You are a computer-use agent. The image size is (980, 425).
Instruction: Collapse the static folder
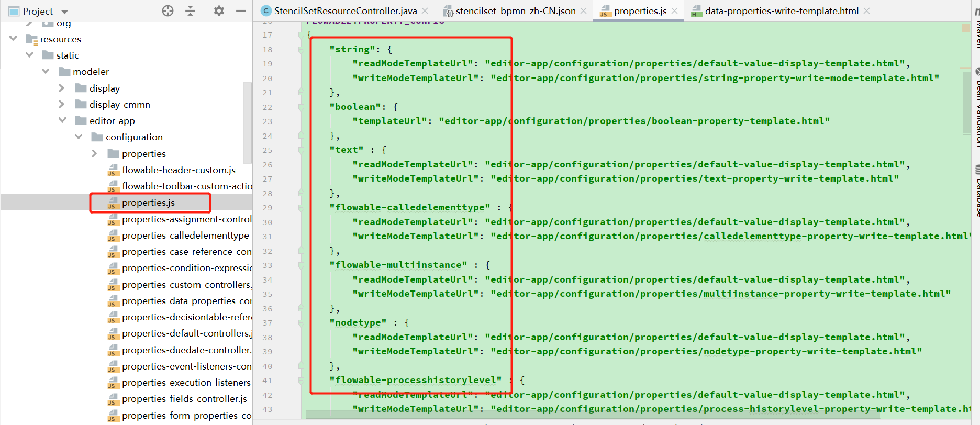[x=29, y=54]
